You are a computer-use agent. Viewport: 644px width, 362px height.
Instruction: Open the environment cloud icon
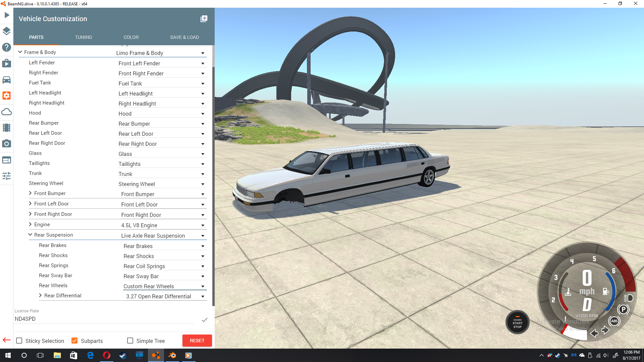point(7,112)
